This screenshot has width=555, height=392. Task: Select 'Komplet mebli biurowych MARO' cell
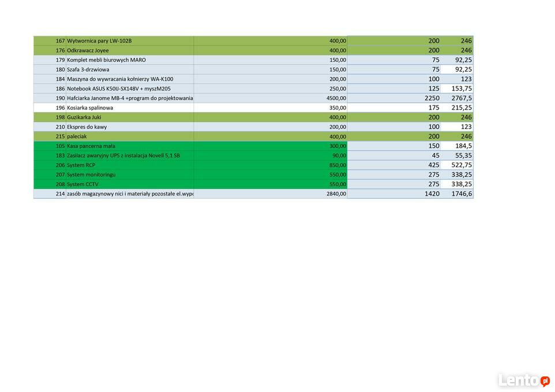[x=130, y=60]
